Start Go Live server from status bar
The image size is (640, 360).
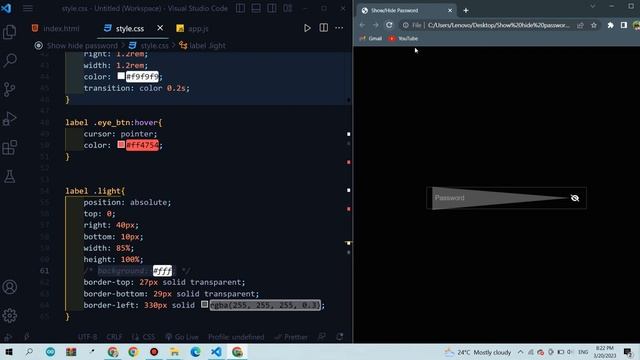pyautogui.click(x=182, y=337)
